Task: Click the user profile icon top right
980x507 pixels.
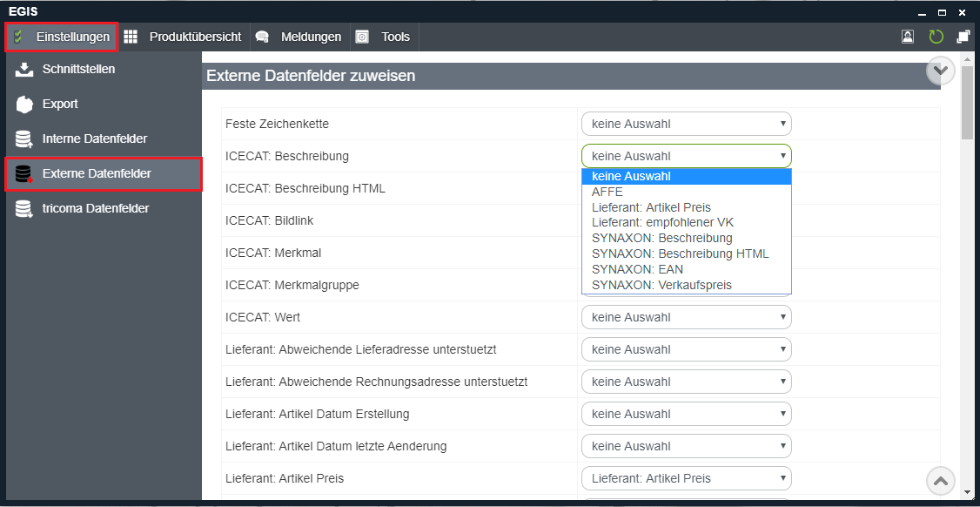Action: click(908, 37)
